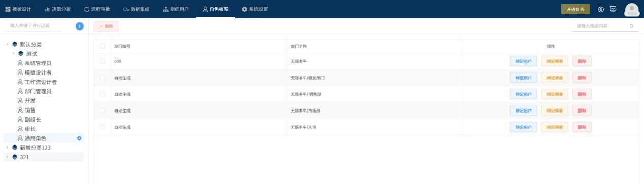The image size is (644, 184).
Task: Click 绑定用户 for 无锡本牛/市场部
Action: [523, 111]
